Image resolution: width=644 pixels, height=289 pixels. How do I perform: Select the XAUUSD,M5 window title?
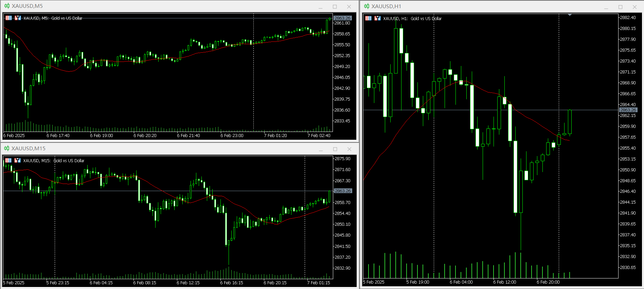(27, 6)
